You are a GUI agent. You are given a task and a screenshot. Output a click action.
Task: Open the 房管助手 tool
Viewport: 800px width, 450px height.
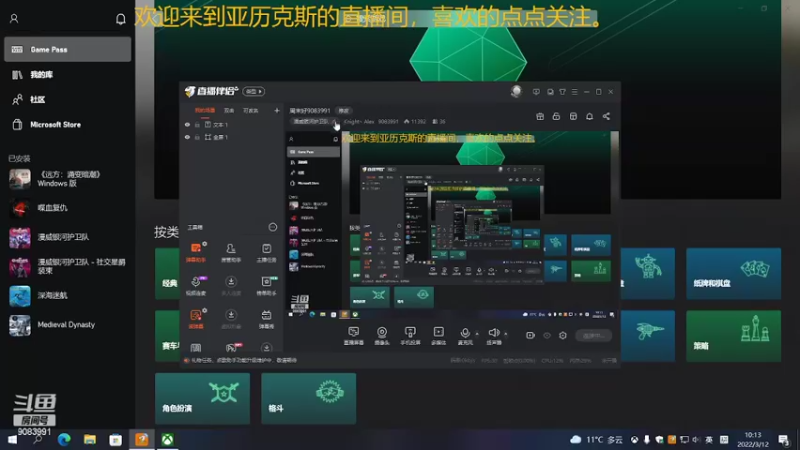231,253
